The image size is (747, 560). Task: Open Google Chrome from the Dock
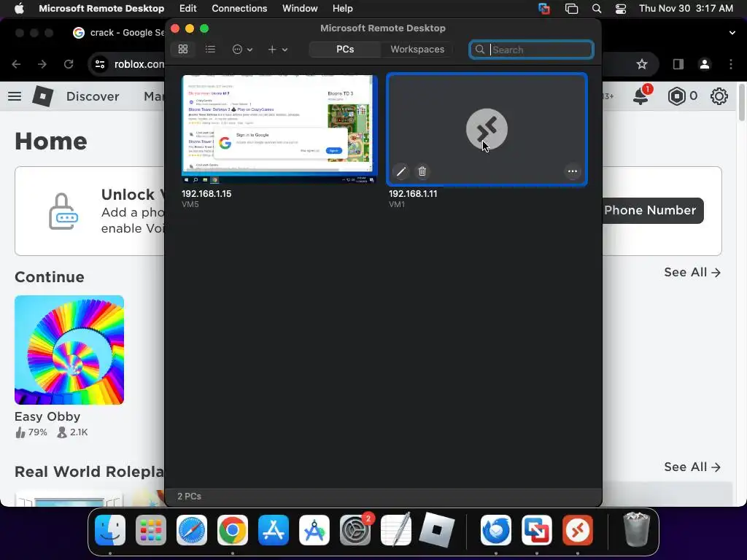pos(233,530)
